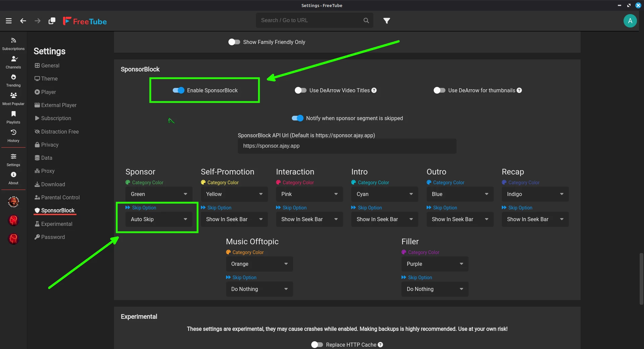Jump to Download settings
Screen dimensions: 644x349
click(x=50, y=184)
